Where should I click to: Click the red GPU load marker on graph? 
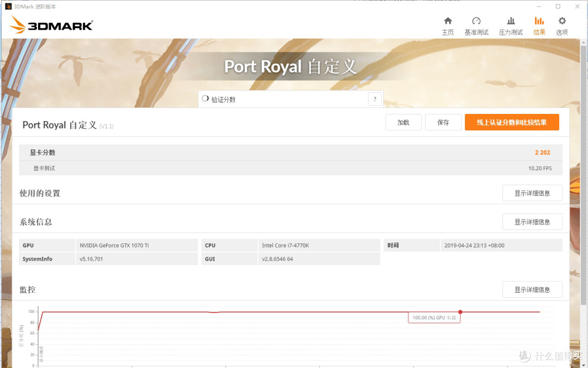pos(460,312)
